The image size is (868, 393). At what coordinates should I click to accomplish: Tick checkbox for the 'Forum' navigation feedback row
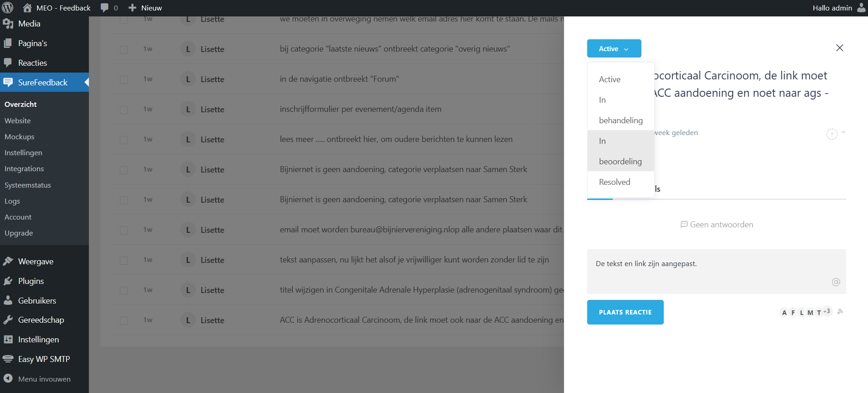click(x=124, y=79)
